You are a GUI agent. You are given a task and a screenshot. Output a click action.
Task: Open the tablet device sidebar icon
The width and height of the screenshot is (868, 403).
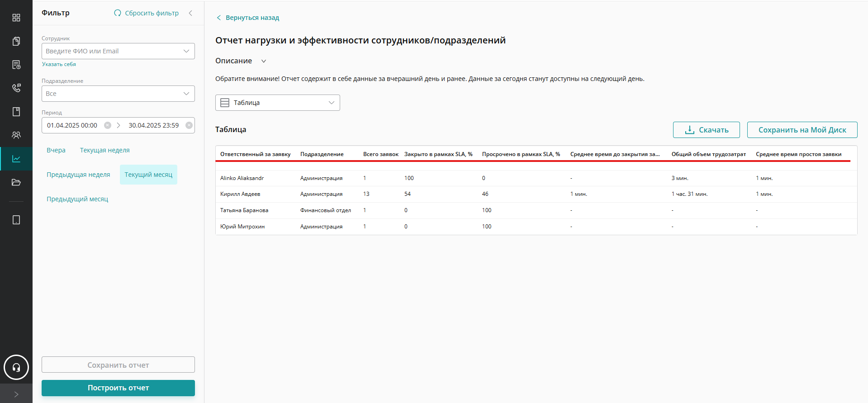coord(16,220)
